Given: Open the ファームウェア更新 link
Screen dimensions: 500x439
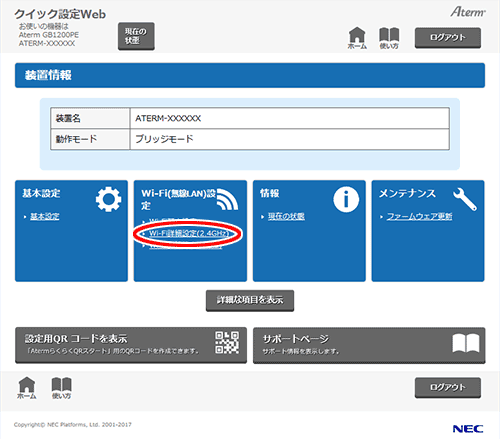Looking at the screenshot, I should click(419, 217).
